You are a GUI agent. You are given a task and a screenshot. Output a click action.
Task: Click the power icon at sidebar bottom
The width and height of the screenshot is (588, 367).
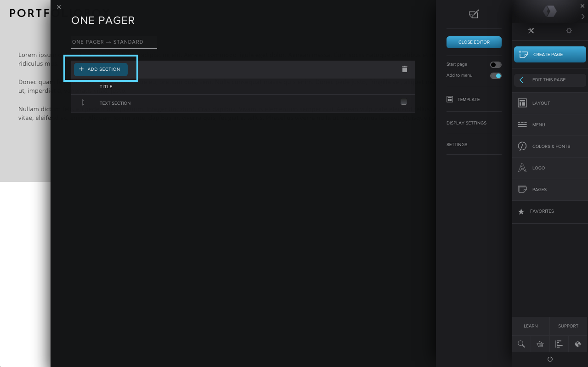coord(550,359)
